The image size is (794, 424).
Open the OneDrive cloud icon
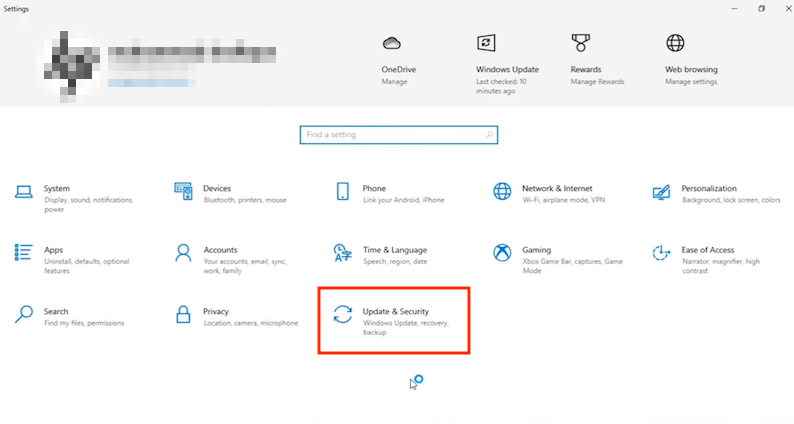coord(391,44)
